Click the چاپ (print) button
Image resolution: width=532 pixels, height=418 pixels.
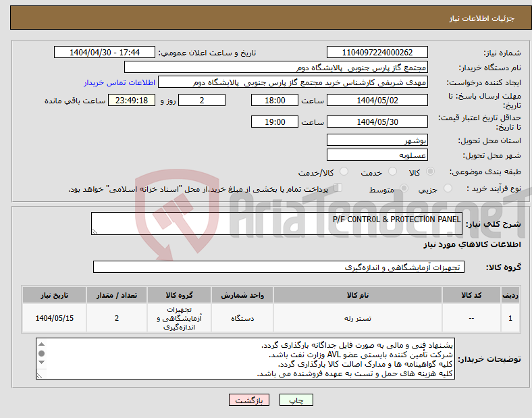(x=296, y=400)
